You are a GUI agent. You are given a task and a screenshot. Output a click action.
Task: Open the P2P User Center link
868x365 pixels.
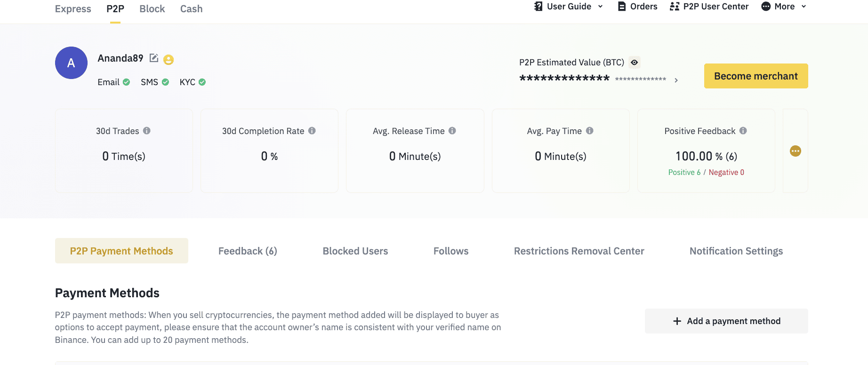click(x=709, y=7)
